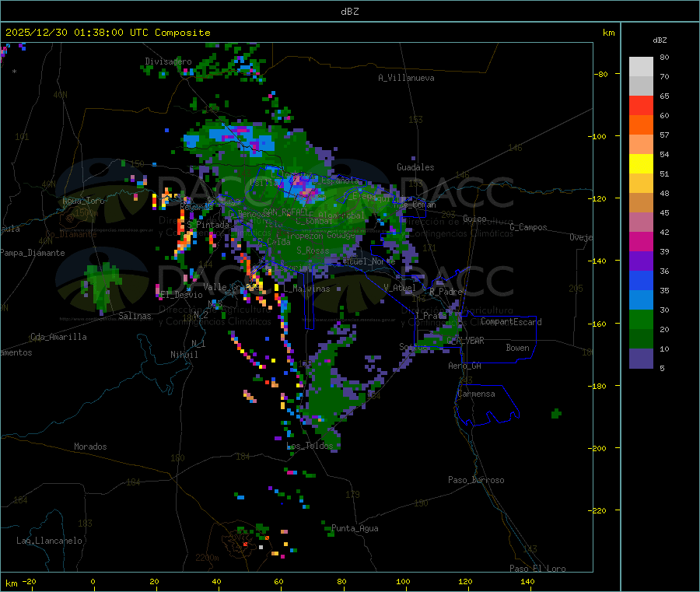Click the 60 km horizontal axis tick label

[278, 581]
